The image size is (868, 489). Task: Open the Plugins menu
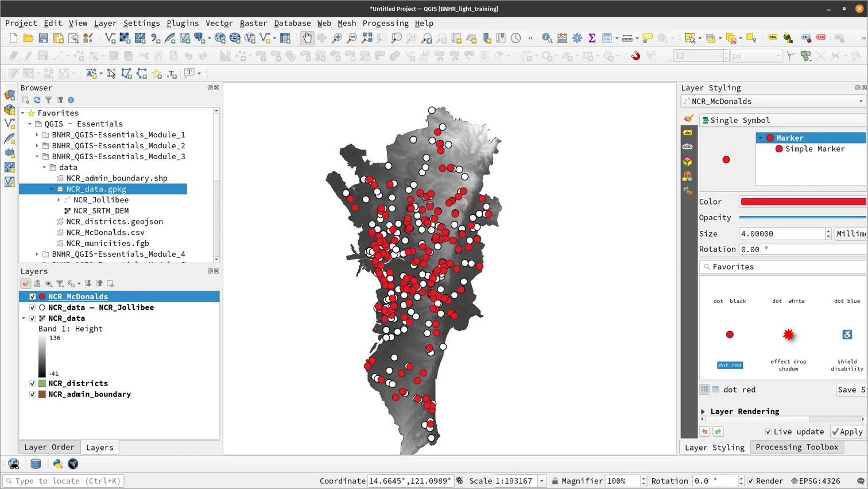pos(183,23)
